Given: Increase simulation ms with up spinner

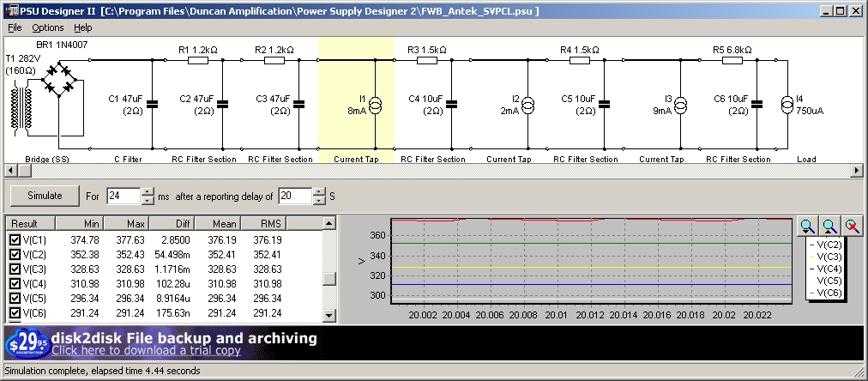Looking at the screenshot, I should [148, 191].
